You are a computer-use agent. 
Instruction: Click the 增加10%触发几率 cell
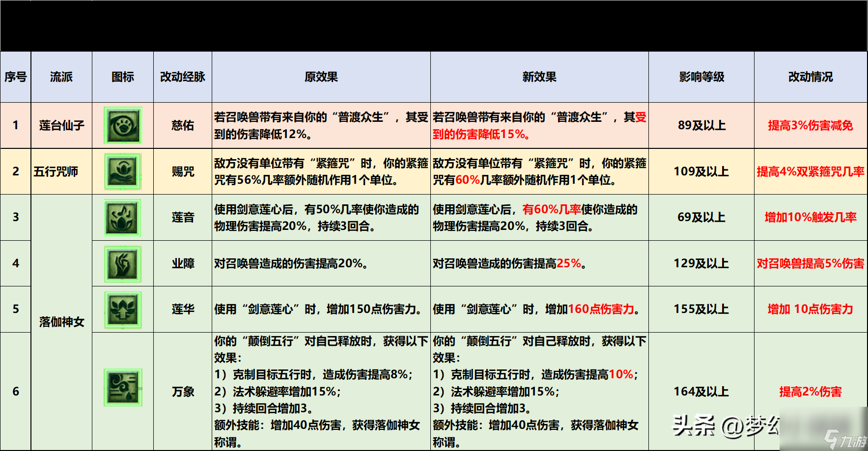(x=811, y=217)
